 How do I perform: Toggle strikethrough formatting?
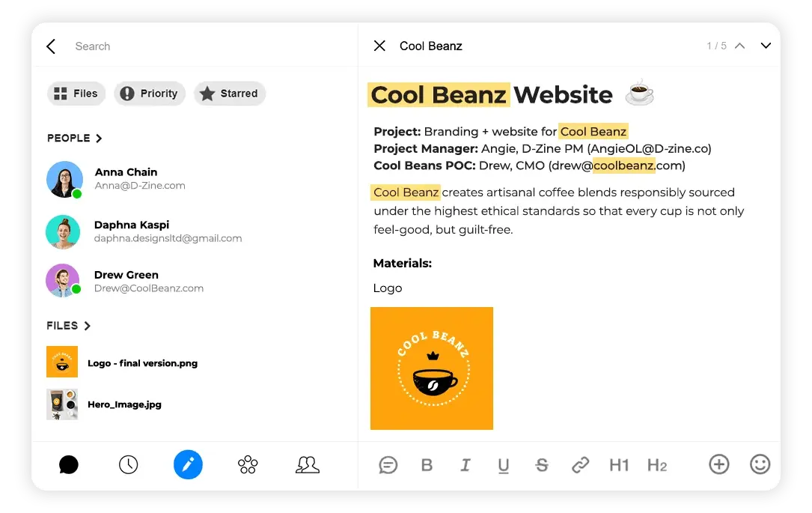pos(542,465)
